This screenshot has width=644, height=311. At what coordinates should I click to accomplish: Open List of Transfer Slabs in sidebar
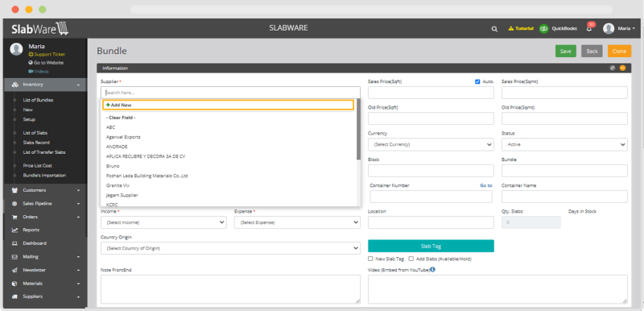click(x=44, y=152)
